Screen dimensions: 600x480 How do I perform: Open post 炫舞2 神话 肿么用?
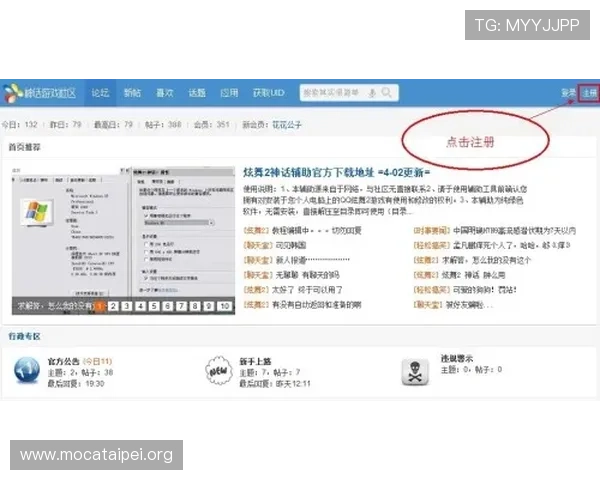pos(473,275)
